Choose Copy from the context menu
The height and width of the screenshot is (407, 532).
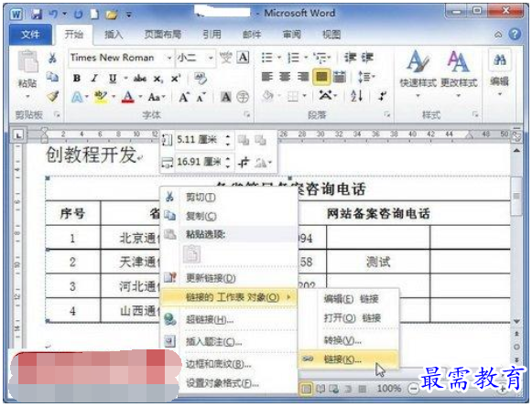coord(229,216)
